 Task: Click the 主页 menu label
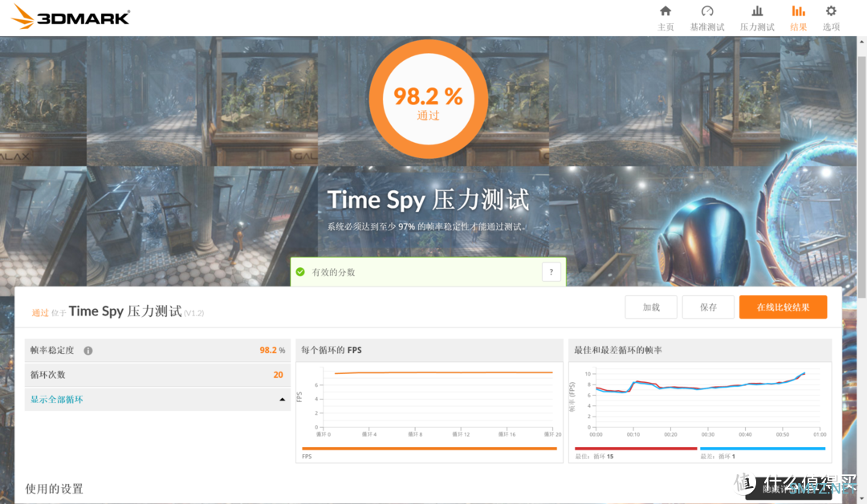[x=666, y=27]
